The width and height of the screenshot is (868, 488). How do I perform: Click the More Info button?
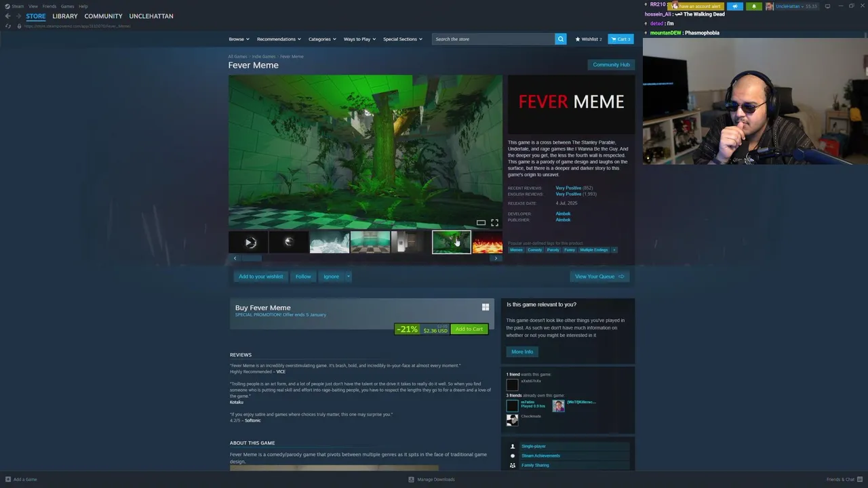[x=522, y=352]
